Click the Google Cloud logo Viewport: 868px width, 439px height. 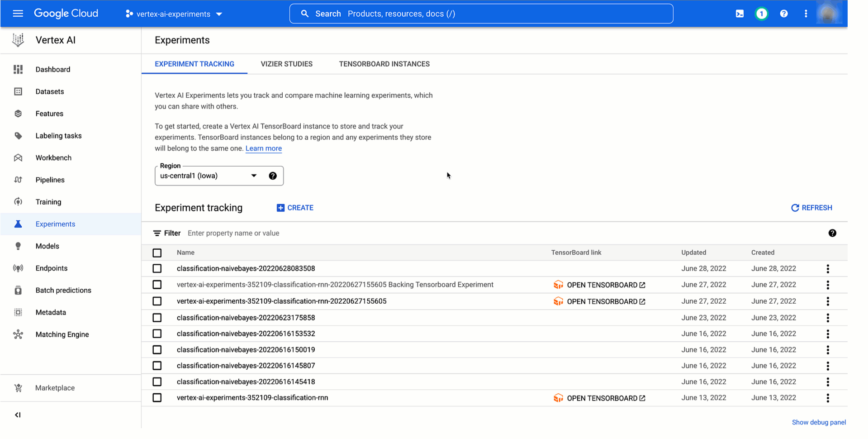pyautogui.click(x=66, y=14)
